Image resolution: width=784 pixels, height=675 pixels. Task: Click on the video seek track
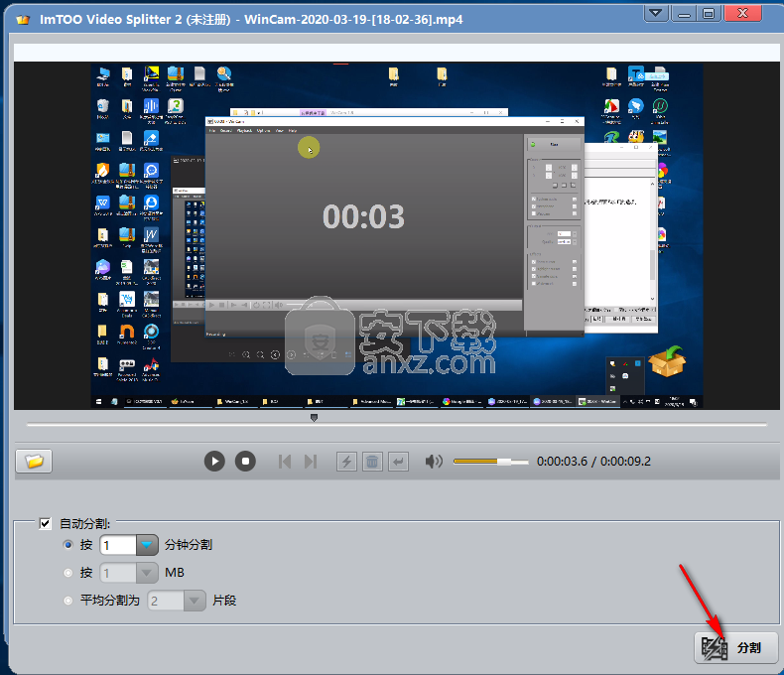pos(397,425)
